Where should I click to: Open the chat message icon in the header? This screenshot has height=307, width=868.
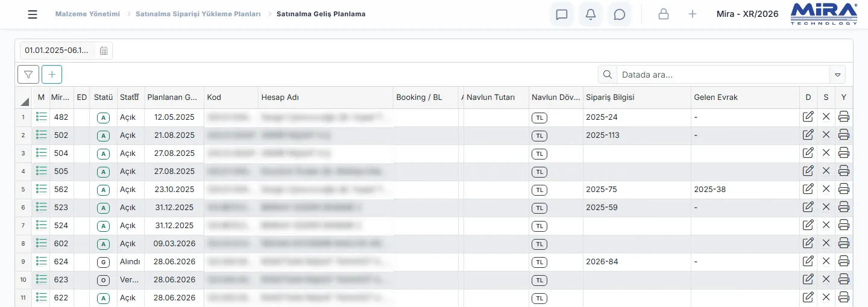[562, 14]
